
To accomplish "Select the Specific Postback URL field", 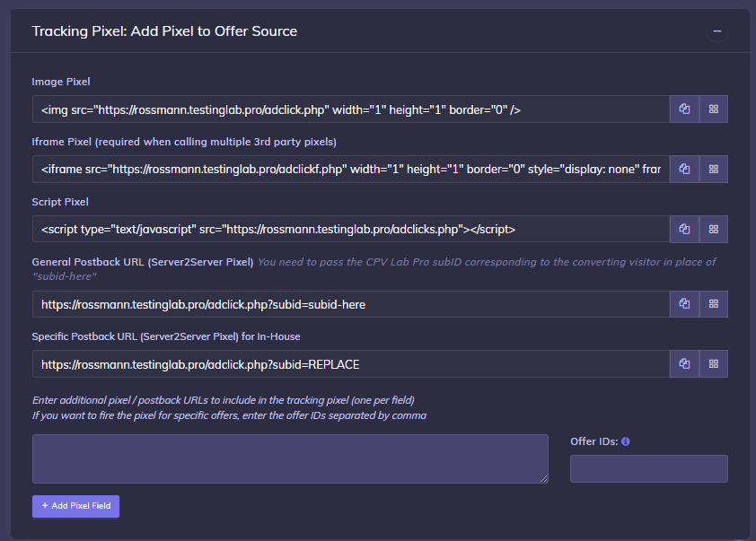I will (351, 363).
